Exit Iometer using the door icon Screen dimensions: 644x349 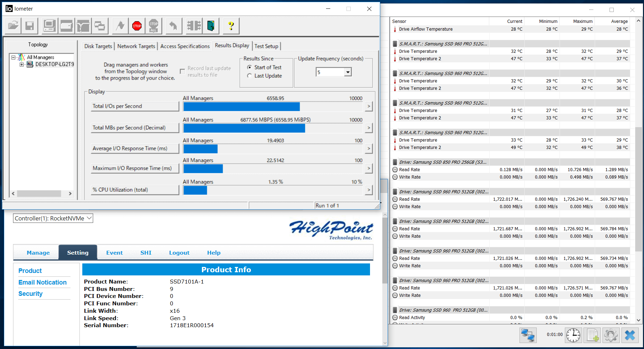tap(211, 26)
